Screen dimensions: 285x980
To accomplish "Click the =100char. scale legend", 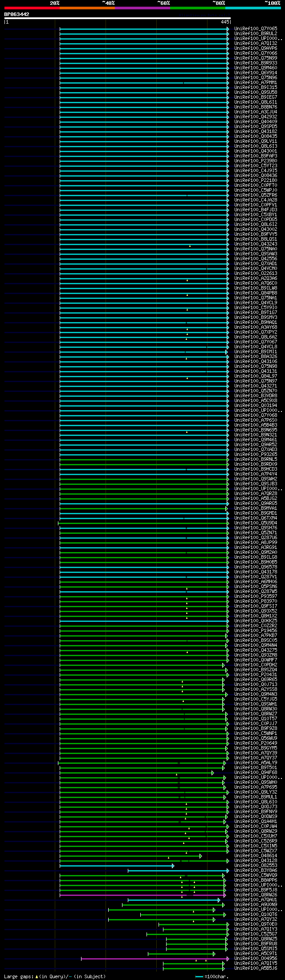I will (x=212, y=976).
